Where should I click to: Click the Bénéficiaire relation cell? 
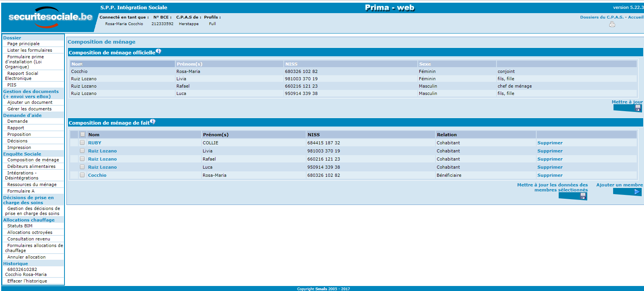point(449,175)
